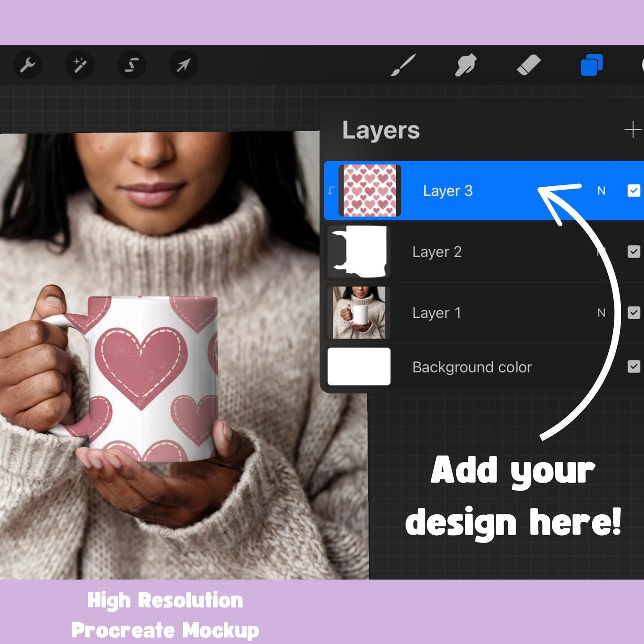Add a new layer with plus button

point(632,130)
